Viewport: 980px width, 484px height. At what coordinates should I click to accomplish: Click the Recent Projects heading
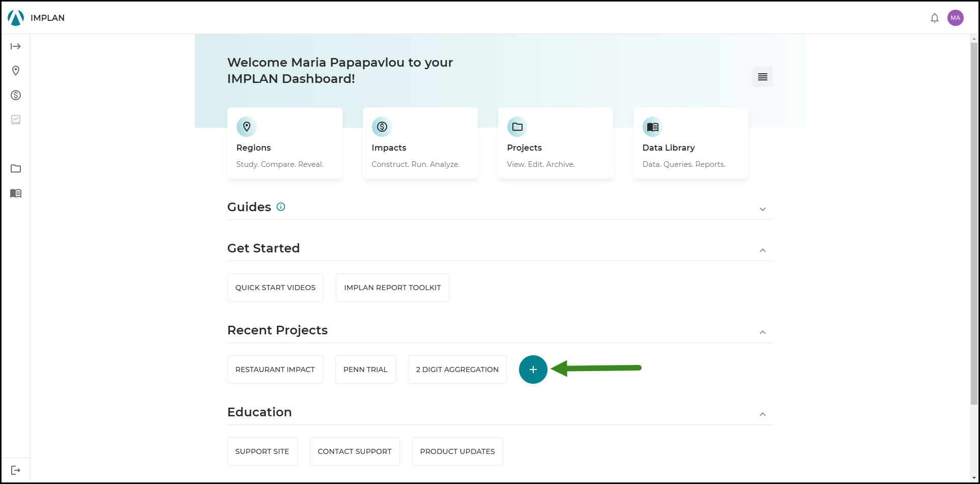click(277, 330)
